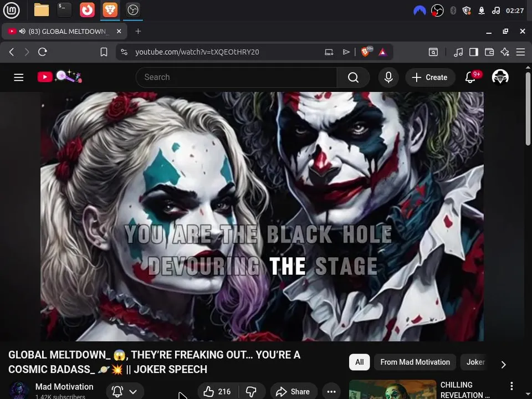
Task: Open Brave Wallet
Action: tap(489, 52)
